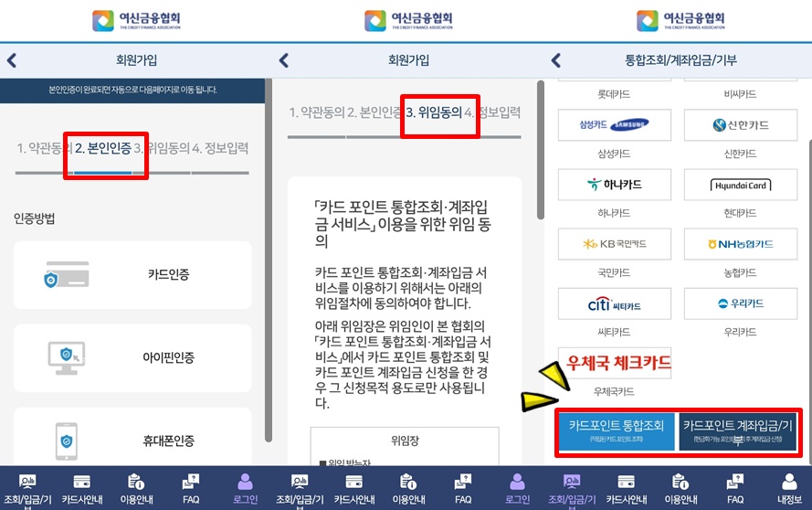This screenshot has height=510, width=812.
Task: Open 내정보 in right screen bottom bar
Action: click(x=789, y=489)
